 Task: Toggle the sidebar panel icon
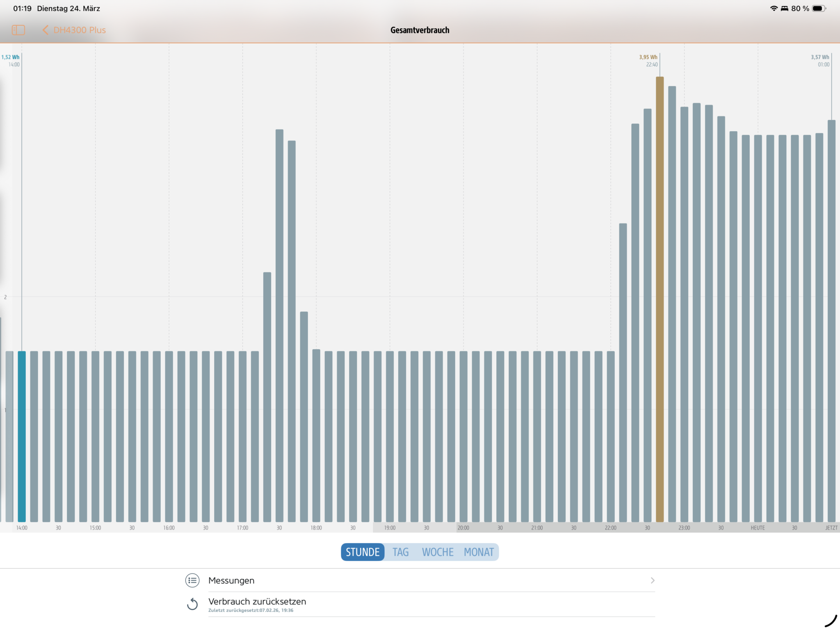18,30
